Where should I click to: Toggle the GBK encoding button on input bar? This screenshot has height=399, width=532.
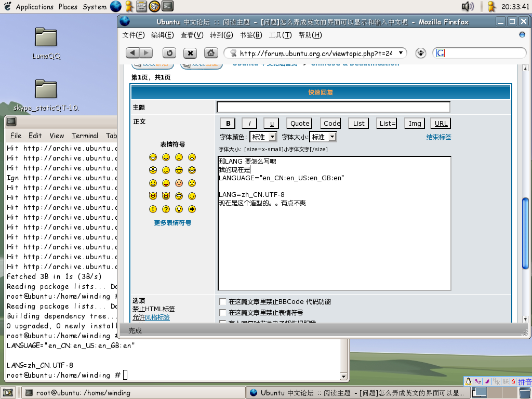click(496, 382)
